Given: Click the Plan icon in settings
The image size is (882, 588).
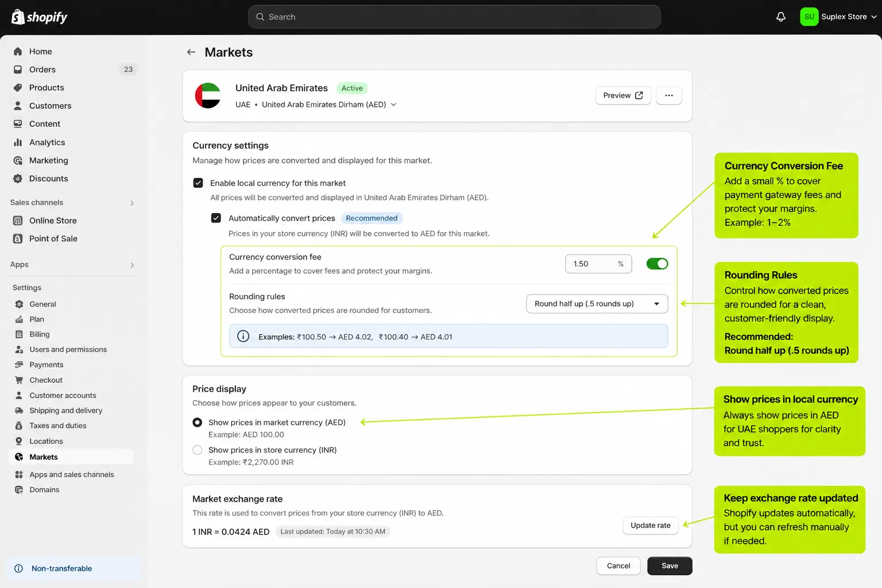Looking at the screenshot, I should click(x=19, y=319).
